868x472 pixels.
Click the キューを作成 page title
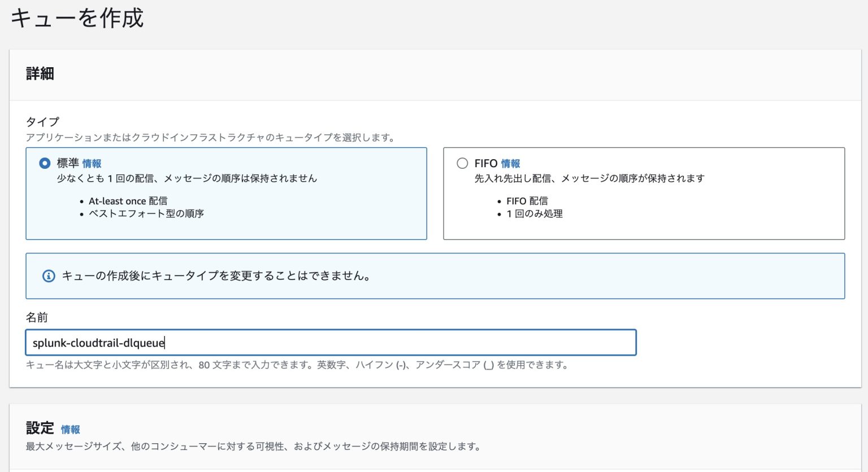[77, 19]
